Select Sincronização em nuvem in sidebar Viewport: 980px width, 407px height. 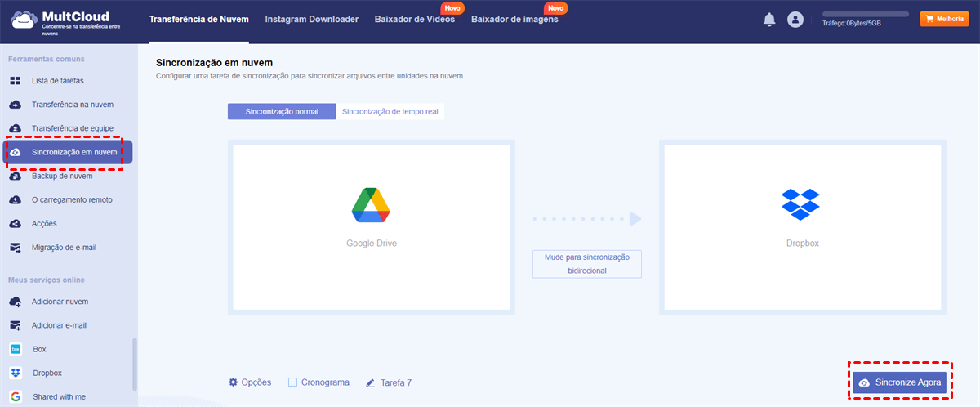(x=68, y=153)
